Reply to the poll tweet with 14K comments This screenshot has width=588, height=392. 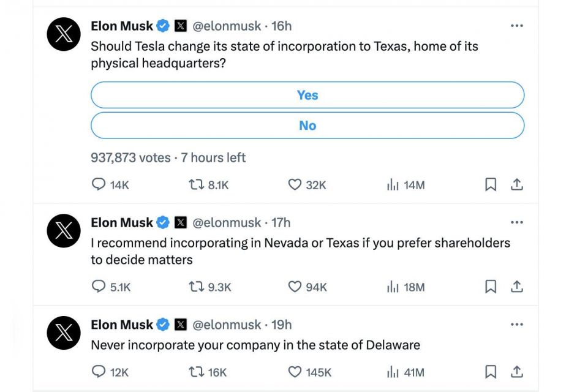99,184
